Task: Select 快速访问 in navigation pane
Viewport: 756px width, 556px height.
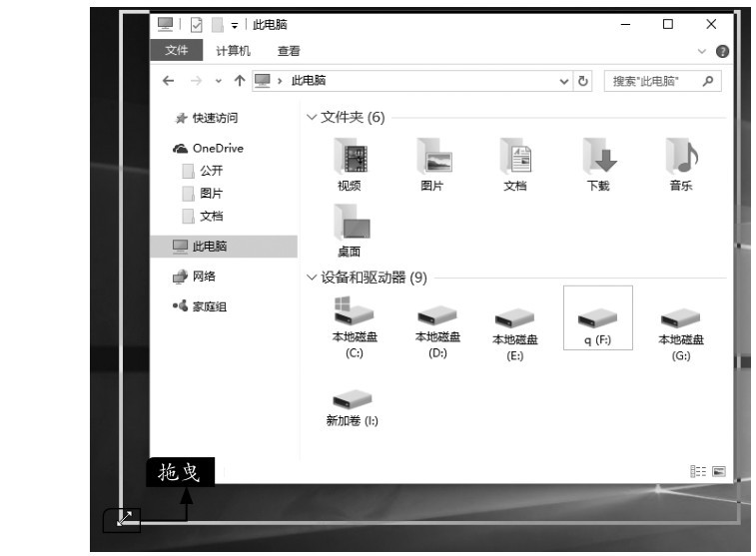Action: pos(207,118)
